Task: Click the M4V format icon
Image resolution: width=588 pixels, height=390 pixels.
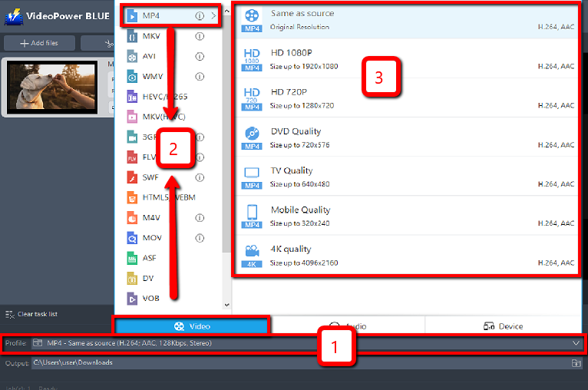Action: coord(132,218)
